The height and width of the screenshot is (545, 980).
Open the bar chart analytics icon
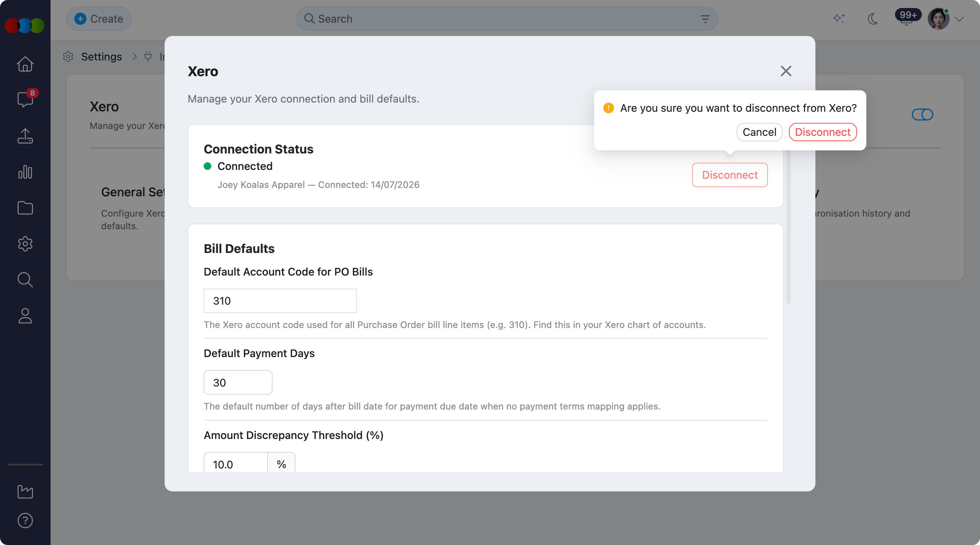pyautogui.click(x=25, y=172)
